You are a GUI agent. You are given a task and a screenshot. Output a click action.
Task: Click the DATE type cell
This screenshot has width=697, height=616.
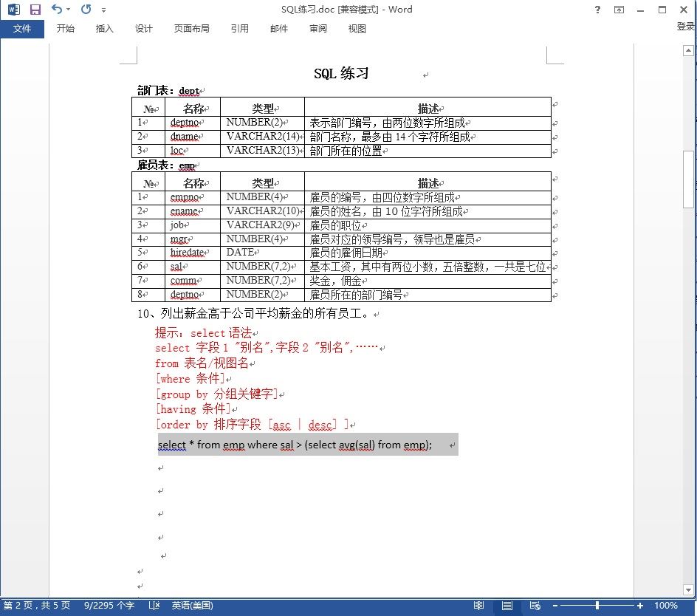[262, 253]
